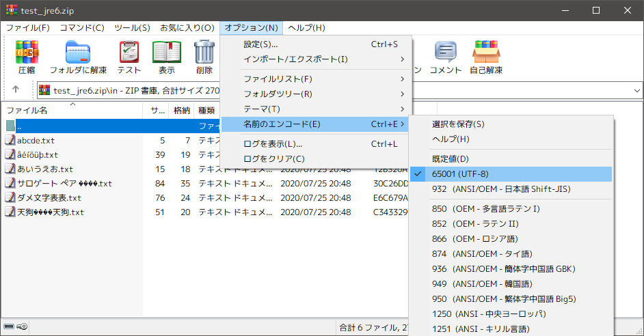644x336 pixels.
Task: Open the ヘルプ(H) menu in menu bar
Action: click(306, 28)
